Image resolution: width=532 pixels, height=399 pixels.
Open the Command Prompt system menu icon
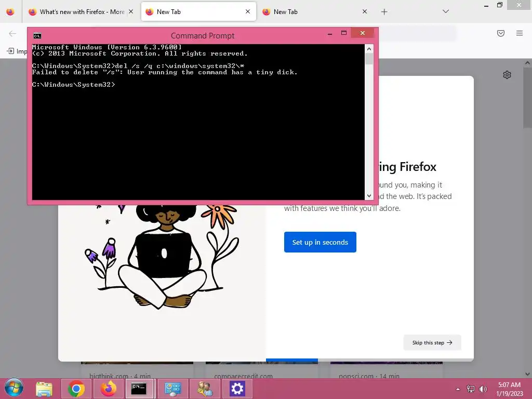[x=37, y=36]
